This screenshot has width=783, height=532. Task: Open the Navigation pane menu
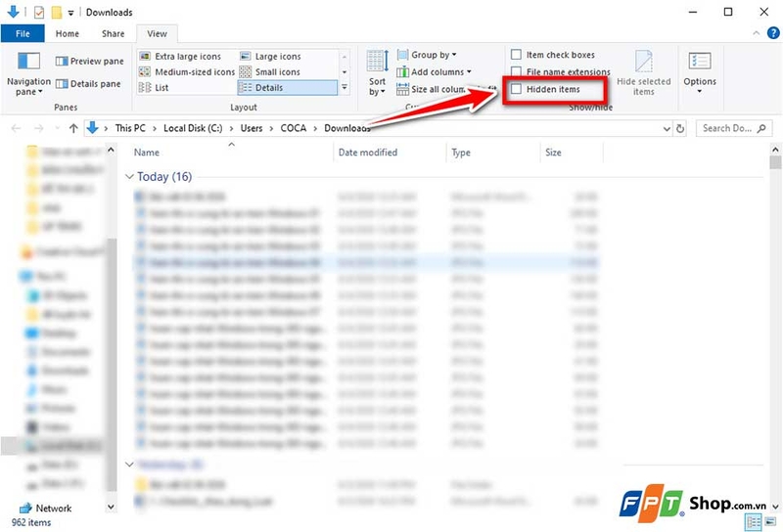point(28,73)
